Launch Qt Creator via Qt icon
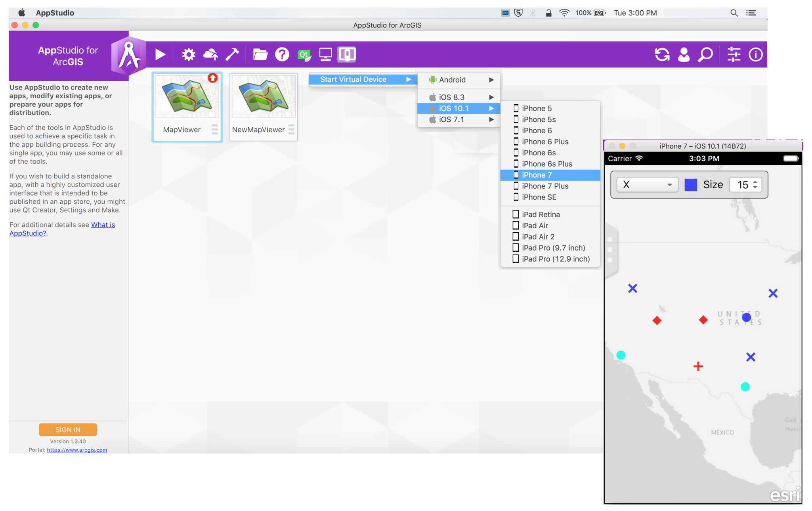The width and height of the screenshot is (812, 511). [x=304, y=54]
